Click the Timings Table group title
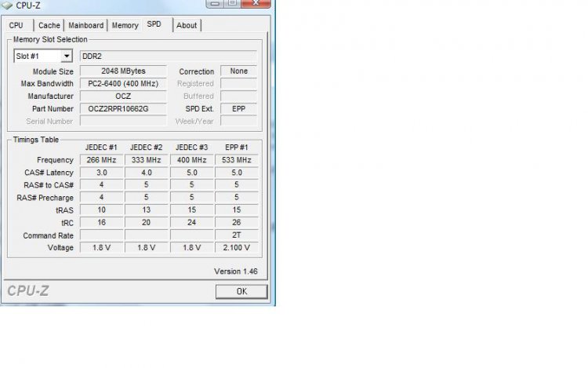The height and width of the screenshot is (368, 588). 36,140
